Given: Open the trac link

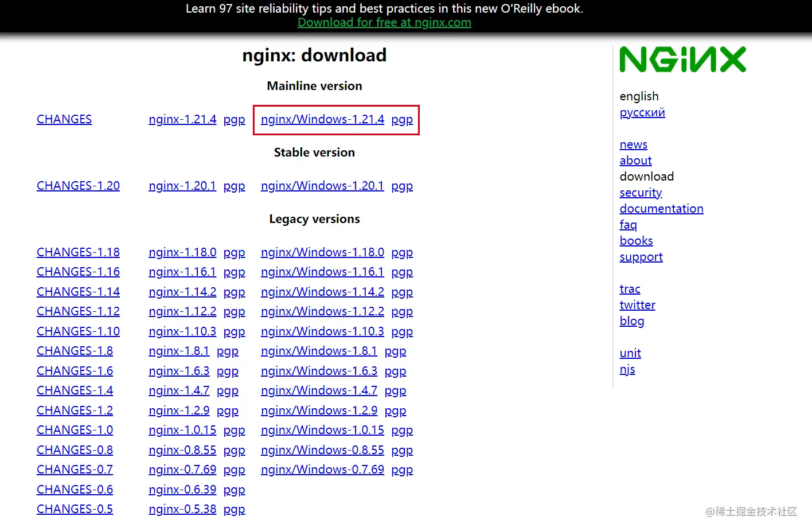Looking at the screenshot, I should tap(630, 289).
